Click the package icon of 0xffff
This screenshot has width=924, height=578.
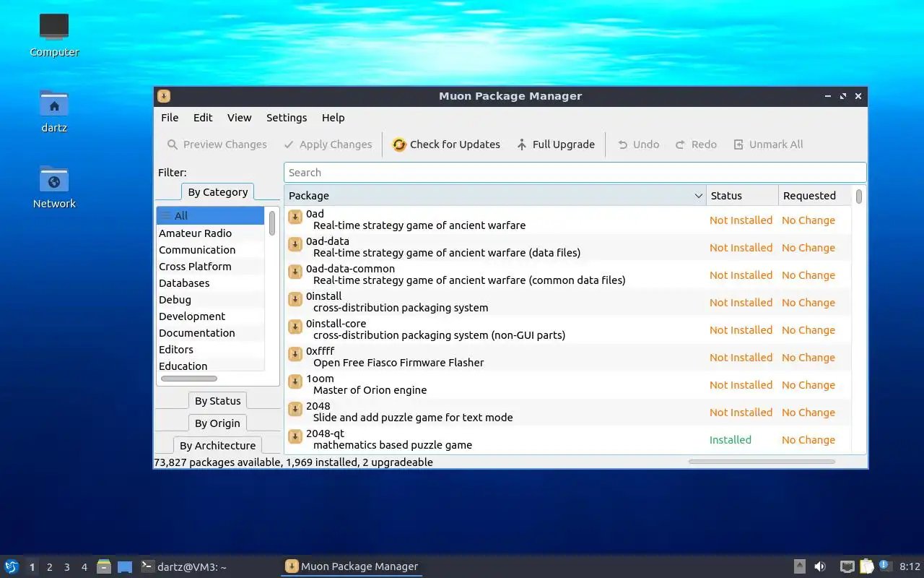point(295,354)
